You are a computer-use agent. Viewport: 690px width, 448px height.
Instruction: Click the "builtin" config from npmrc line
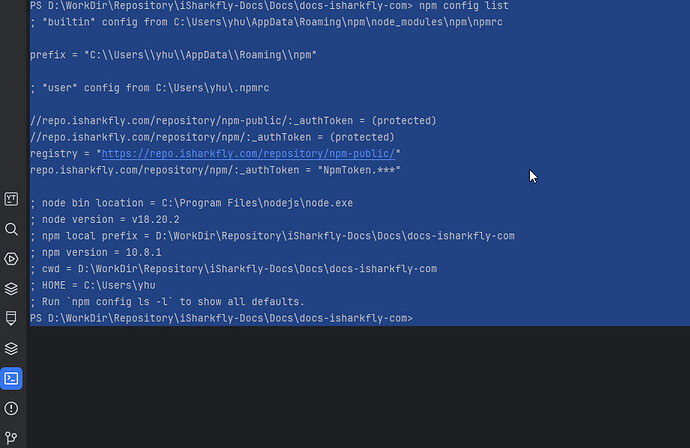266,22
